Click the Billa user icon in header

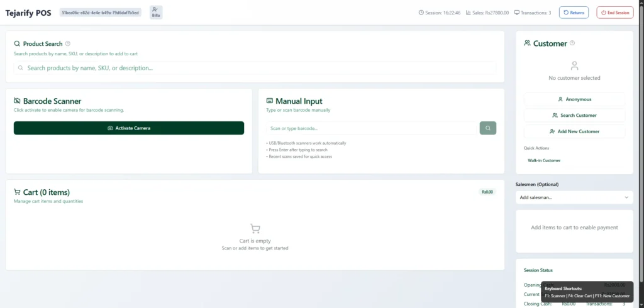(x=156, y=12)
